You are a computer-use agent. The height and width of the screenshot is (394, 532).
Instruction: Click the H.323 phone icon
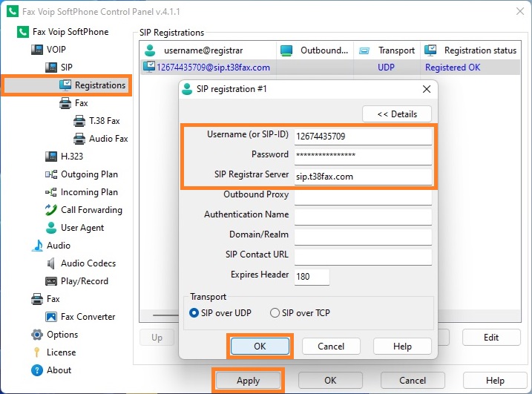(51, 157)
